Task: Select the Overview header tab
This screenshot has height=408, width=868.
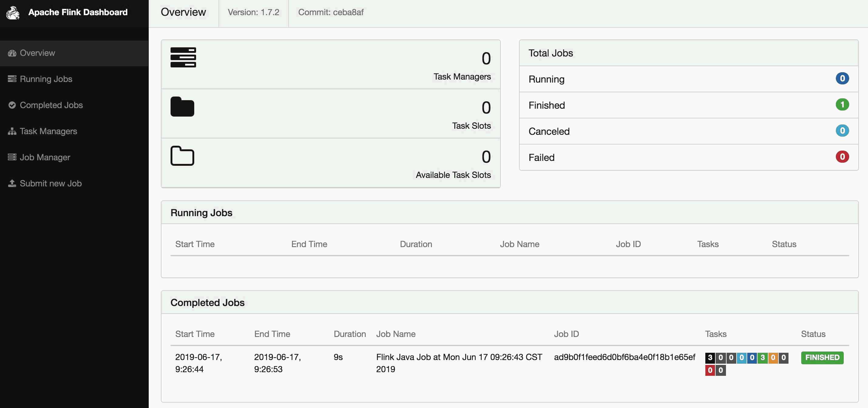Action: pyautogui.click(x=183, y=12)
